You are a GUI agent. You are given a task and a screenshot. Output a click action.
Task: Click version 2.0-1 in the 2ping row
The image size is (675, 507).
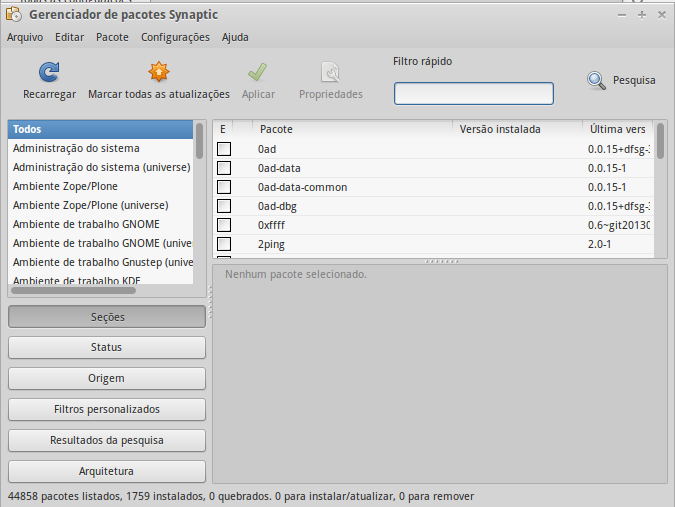[599, 244]
